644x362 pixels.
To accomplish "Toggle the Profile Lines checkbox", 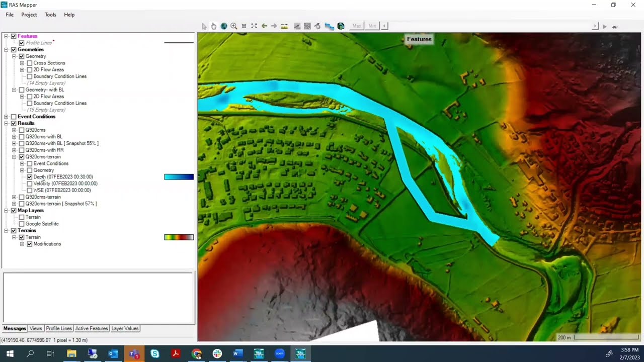I will tap(22, 43).
